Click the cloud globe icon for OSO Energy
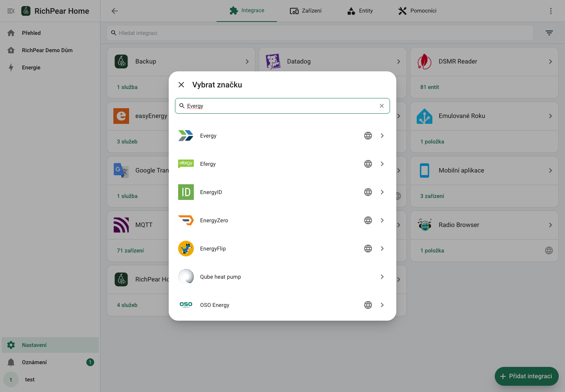This screenshot has height=392, width=565. point(368,305)
